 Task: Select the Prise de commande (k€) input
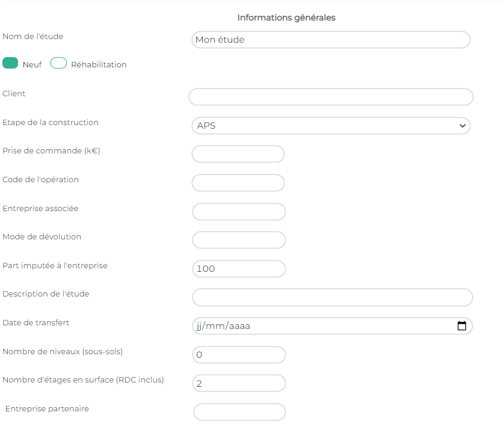238,154
